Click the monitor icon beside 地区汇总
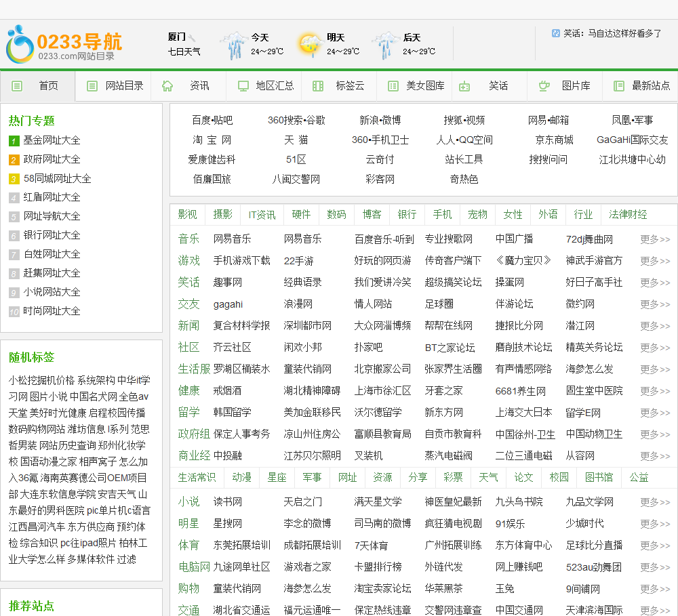This screenshot has height=616, width=678. click(x=243, y=86)
